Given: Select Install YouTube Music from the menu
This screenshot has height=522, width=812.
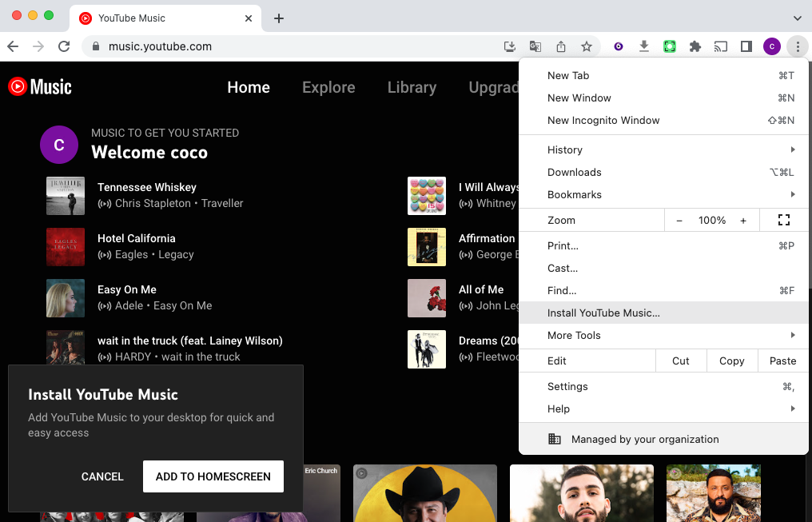Looking at the screenshot, I should click(x=603, y=313).
